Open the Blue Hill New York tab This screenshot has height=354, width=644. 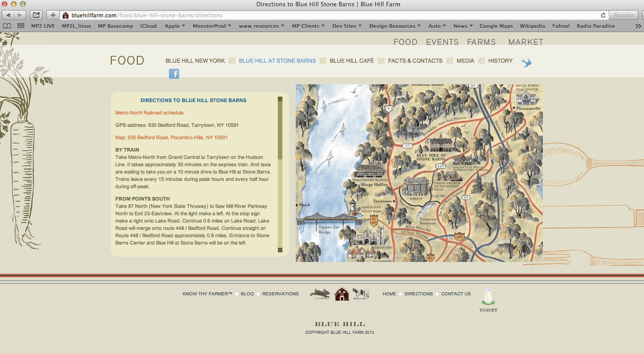tap(195, 61)
